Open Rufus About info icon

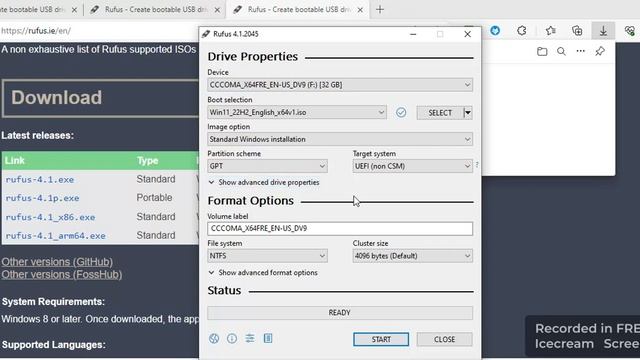[232, 338]
